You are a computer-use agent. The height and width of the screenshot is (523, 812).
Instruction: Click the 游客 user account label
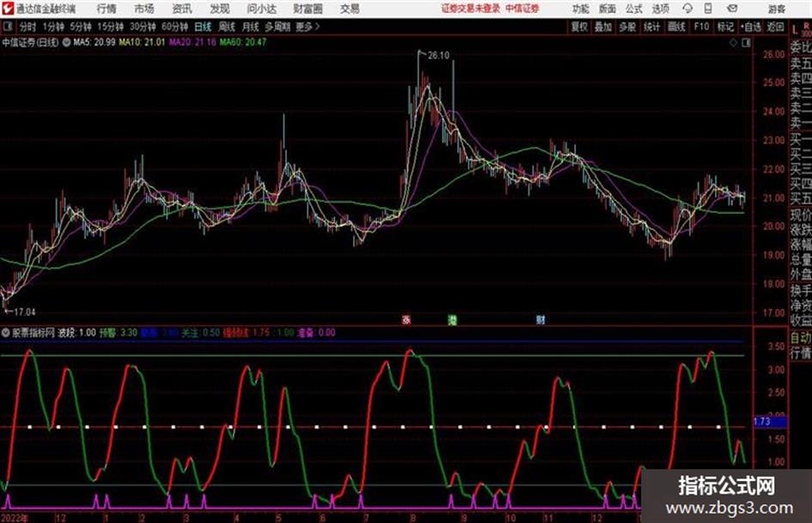point(777,9)
